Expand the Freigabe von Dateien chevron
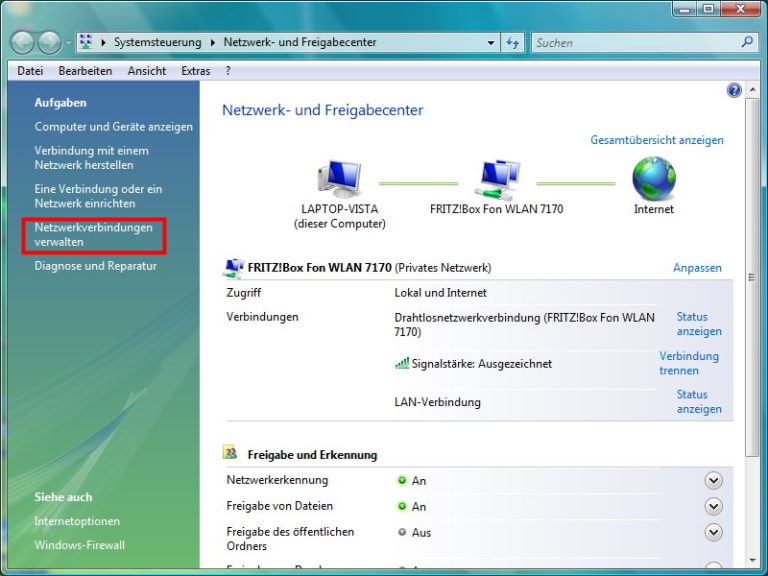The image size is (768, 576). click(x=713, y=506)
